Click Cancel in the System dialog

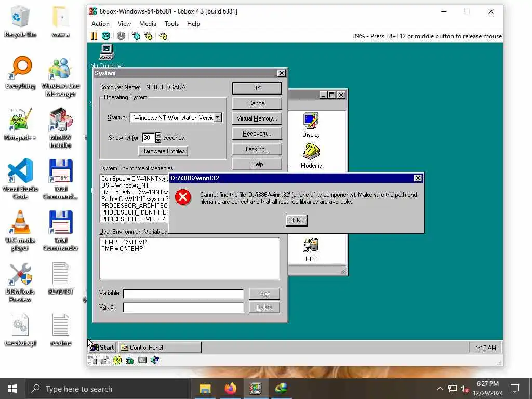[x=257, y=103]
